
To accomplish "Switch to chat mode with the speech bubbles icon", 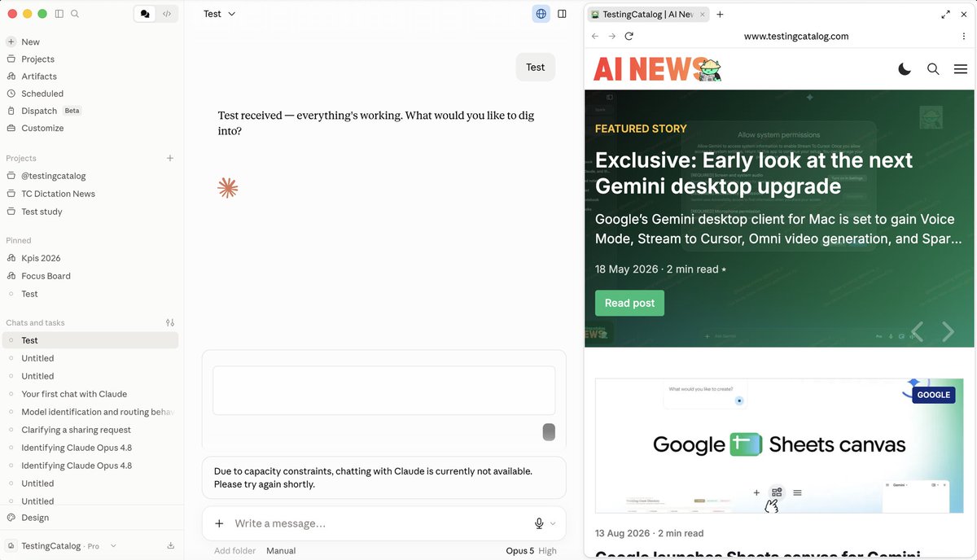I will (145, 14).
